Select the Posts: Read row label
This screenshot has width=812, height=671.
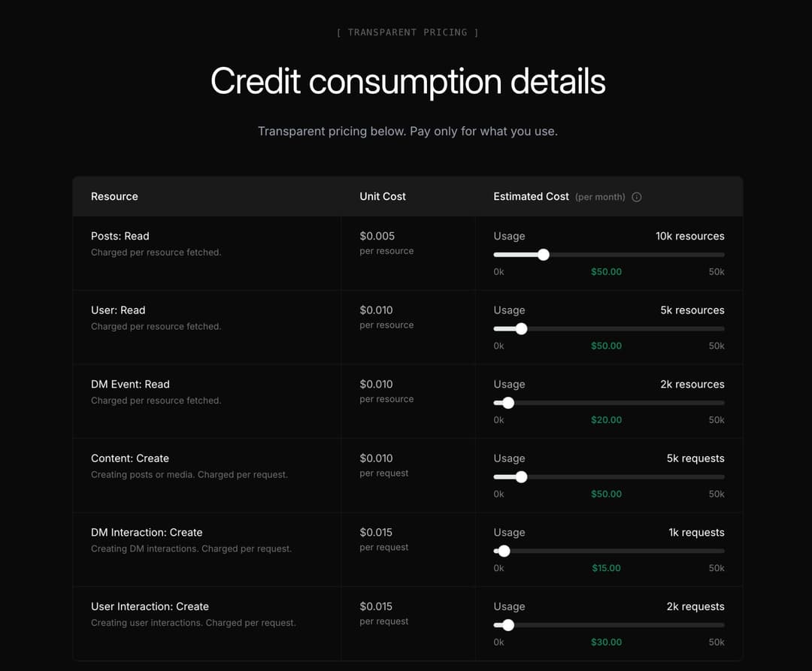(x=120, y=236)
